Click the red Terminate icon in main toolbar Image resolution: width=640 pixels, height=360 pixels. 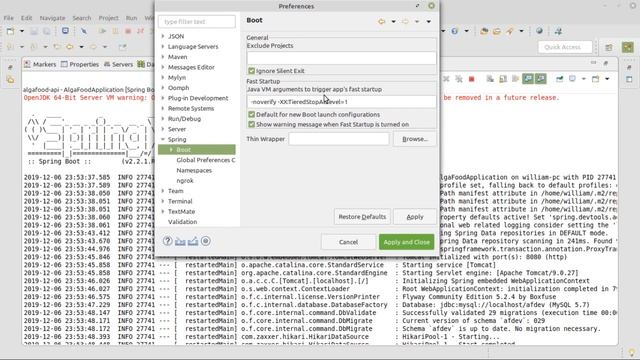128,31
